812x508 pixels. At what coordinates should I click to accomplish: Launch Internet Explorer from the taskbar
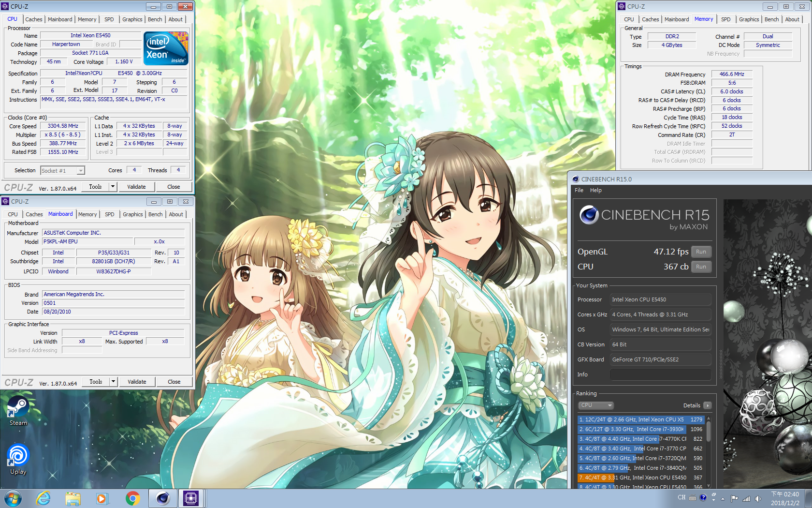43,498
